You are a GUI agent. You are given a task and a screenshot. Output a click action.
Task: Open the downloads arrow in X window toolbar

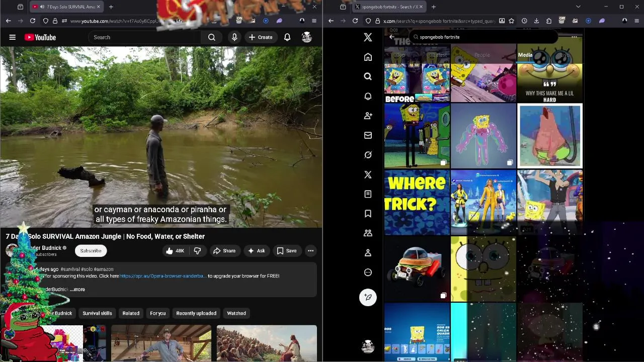(x=536, y=21)
